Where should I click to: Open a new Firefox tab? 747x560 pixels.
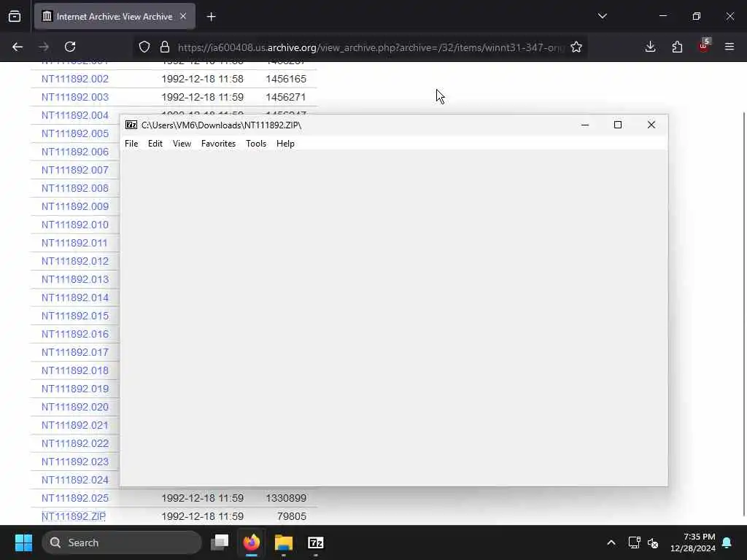(212, 17)
